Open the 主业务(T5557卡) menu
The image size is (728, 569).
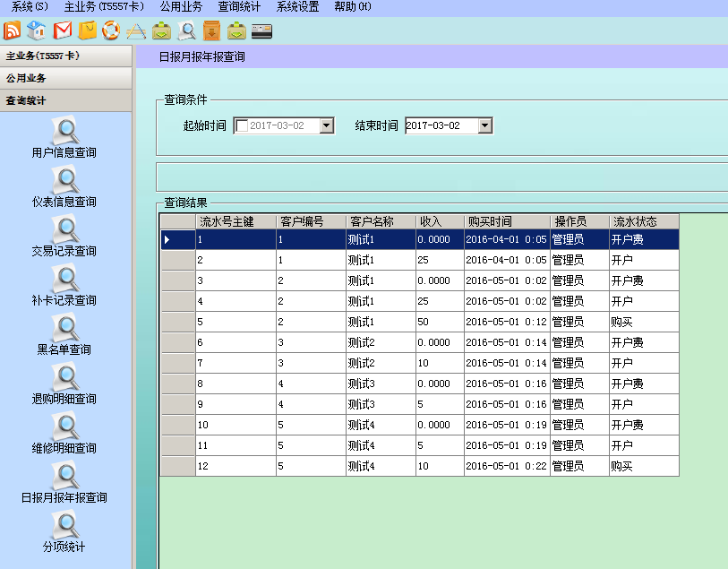pos(104,6)
